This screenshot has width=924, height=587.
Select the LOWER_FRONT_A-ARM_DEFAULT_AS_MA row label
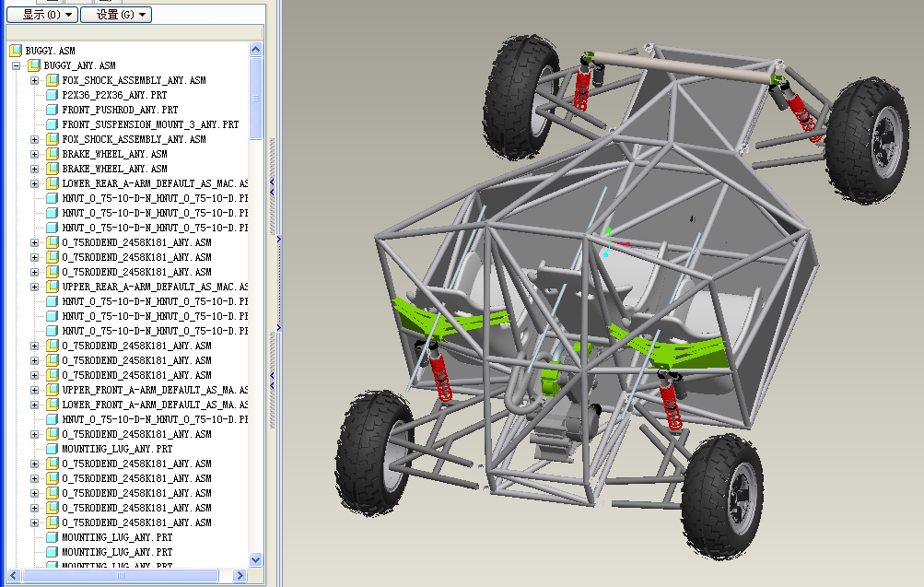coord(155,405)
